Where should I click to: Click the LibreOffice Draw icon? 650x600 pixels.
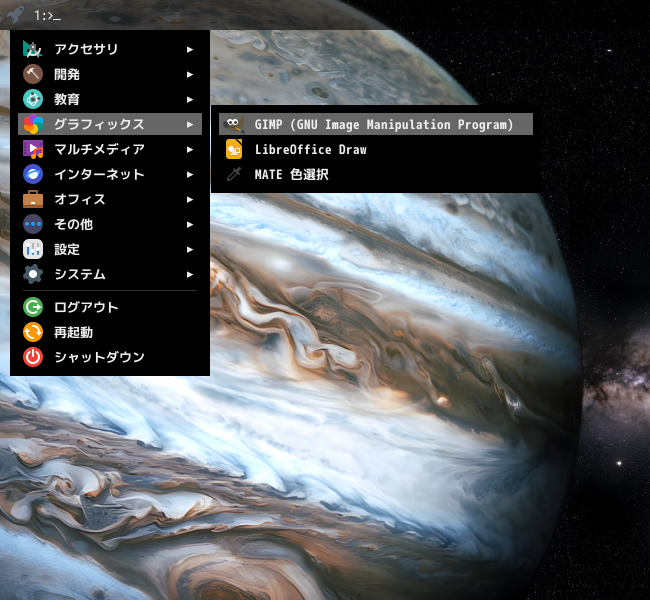(x=234, y=149)
